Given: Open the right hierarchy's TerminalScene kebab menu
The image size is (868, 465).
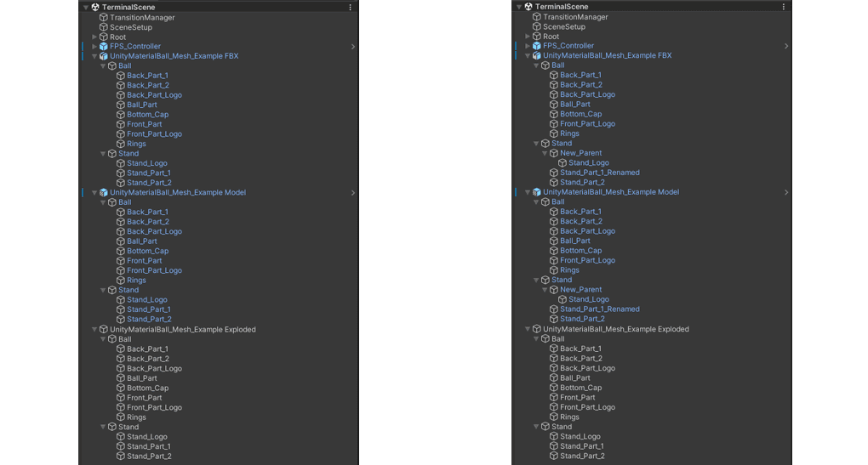Looking at the screenshot, I should (784, 7).
